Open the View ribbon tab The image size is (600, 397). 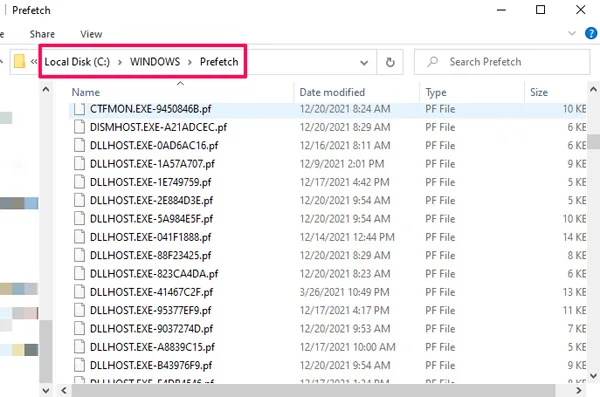[x=91, y=34]
